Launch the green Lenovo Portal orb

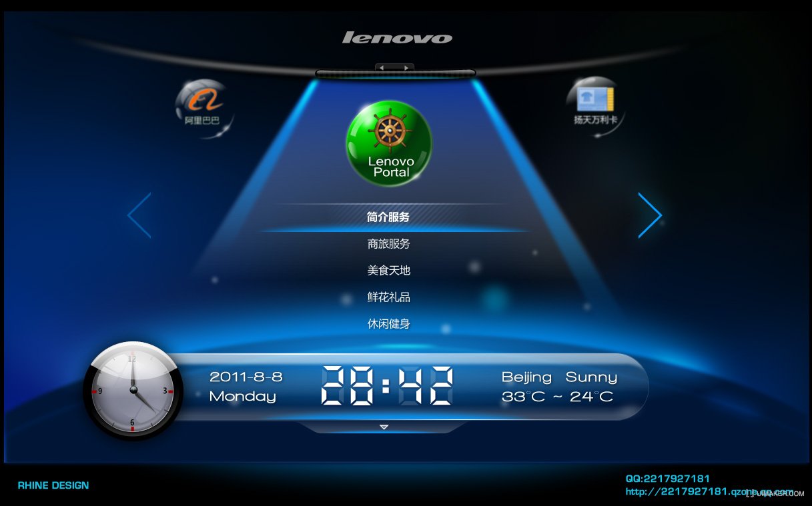tap(390, 143)
